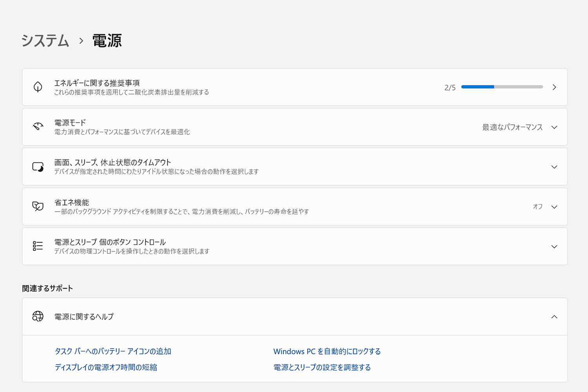
Task: Click the screen and sleep timeout icon
Action: 38,167
